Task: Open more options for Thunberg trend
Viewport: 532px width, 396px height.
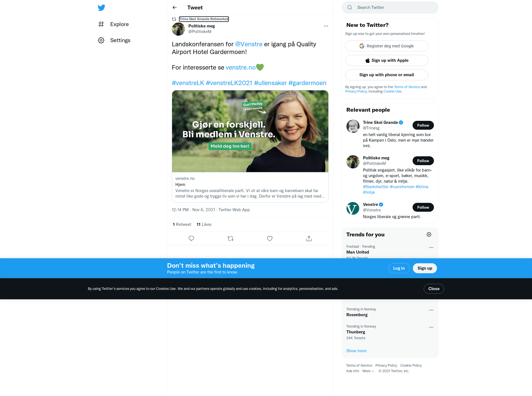Action: [x=431, y=327]
